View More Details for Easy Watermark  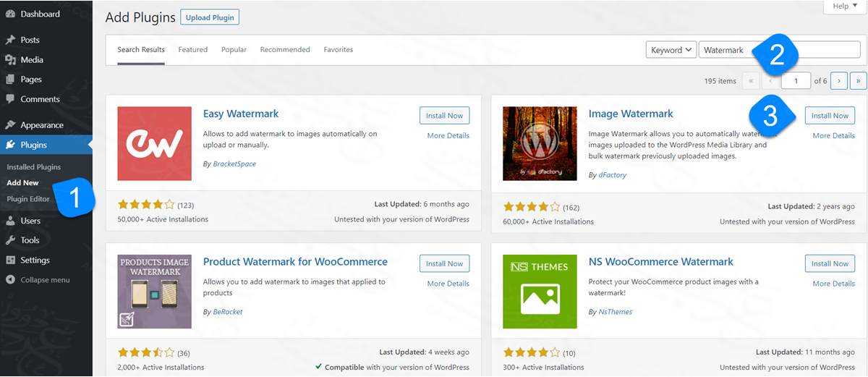[448, 136]
